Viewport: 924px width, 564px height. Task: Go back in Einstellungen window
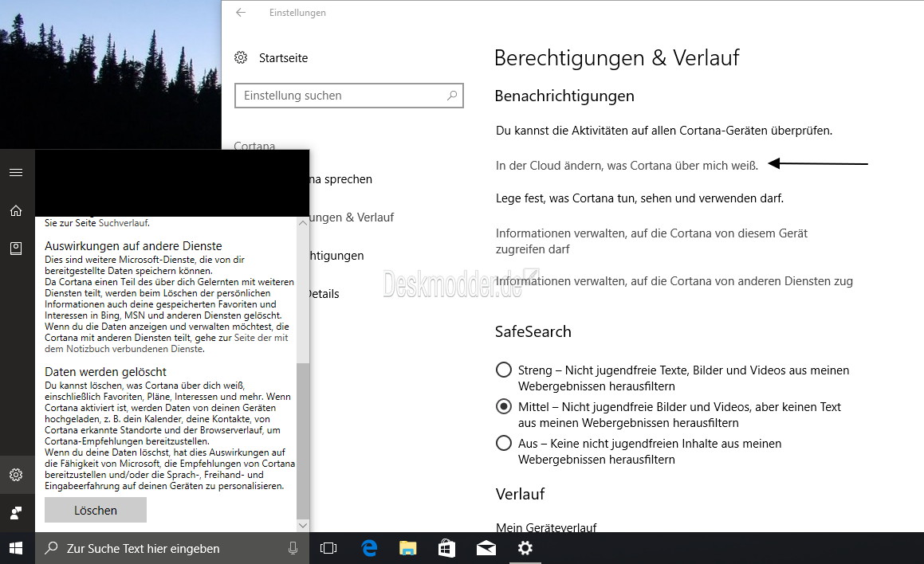pyautogui.click(x=241, y=13)
